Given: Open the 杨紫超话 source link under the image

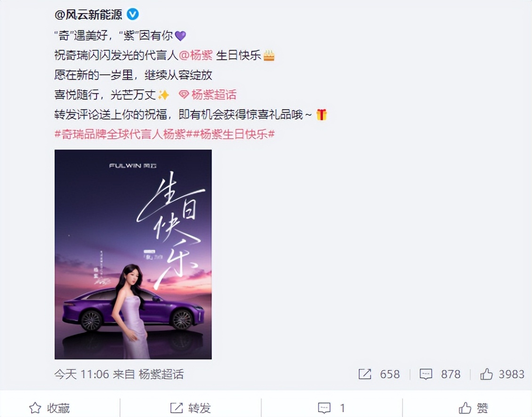Looking at the screenshot, I should (x=161, y=374).
